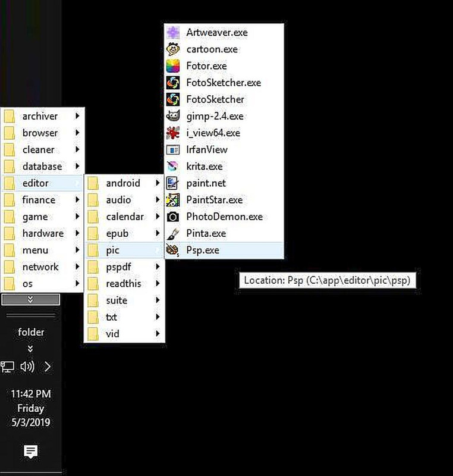
Task: Launch krita.exe from the list
Action: (x=224, y=167)
